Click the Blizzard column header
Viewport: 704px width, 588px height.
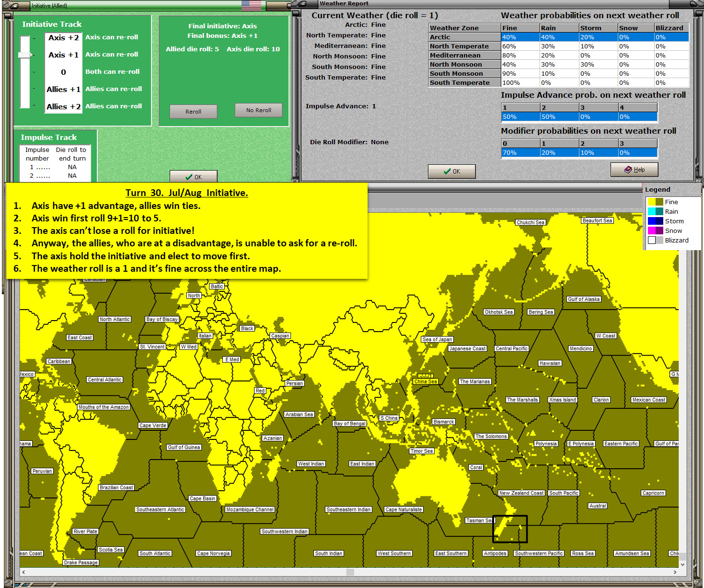click(x=671, y=28)
